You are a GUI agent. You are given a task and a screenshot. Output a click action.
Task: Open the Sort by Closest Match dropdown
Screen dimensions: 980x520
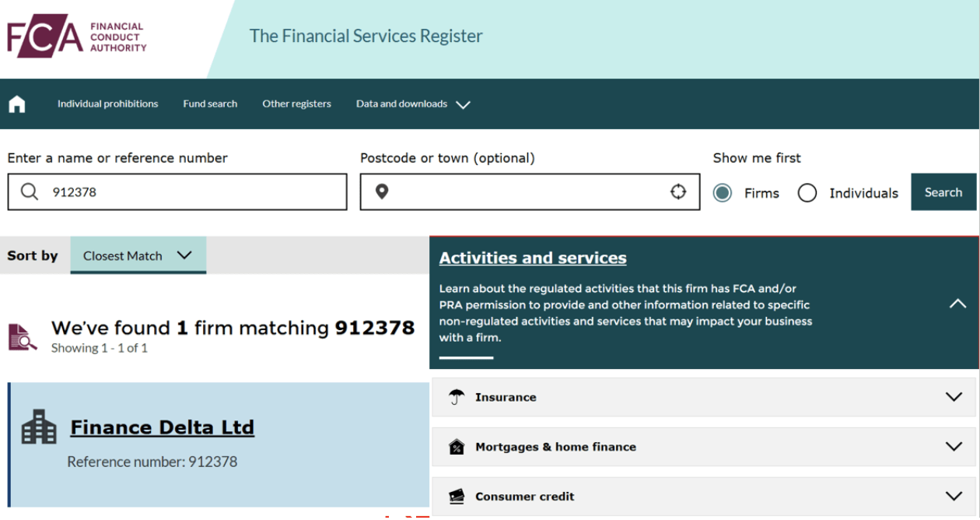[x=138, y=255]
